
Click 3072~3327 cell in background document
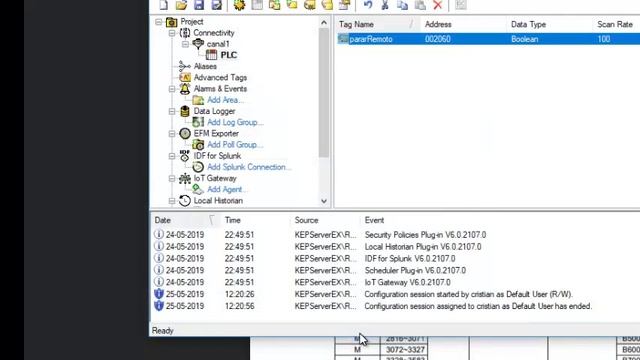[x=404, y=350]
